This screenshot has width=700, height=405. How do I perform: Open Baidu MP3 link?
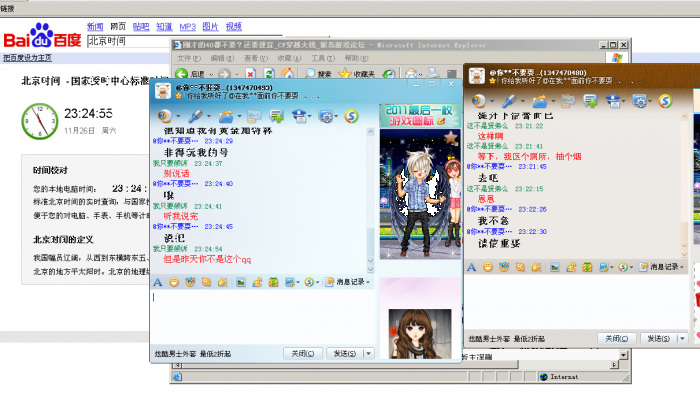(x=188, y=27)
